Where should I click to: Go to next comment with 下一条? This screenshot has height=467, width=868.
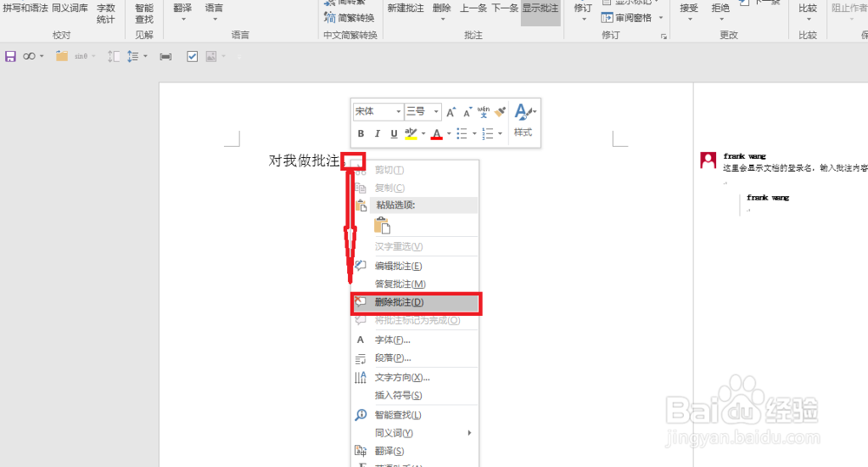(x=504, y=9)
